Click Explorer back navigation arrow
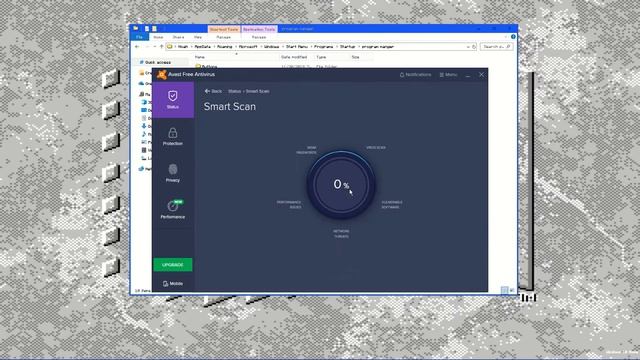640x360 pixels. pyautogui.click(x=137, y=47)
